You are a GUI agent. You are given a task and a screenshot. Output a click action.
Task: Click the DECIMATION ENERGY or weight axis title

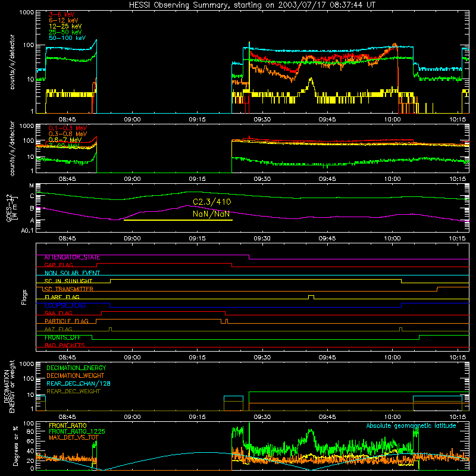tap(9, 386)
